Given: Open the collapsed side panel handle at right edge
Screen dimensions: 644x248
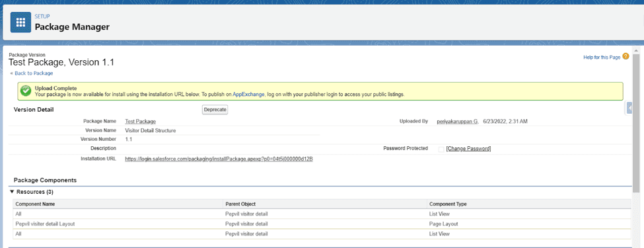Looking at the screenshot, I should coord(629,108).
